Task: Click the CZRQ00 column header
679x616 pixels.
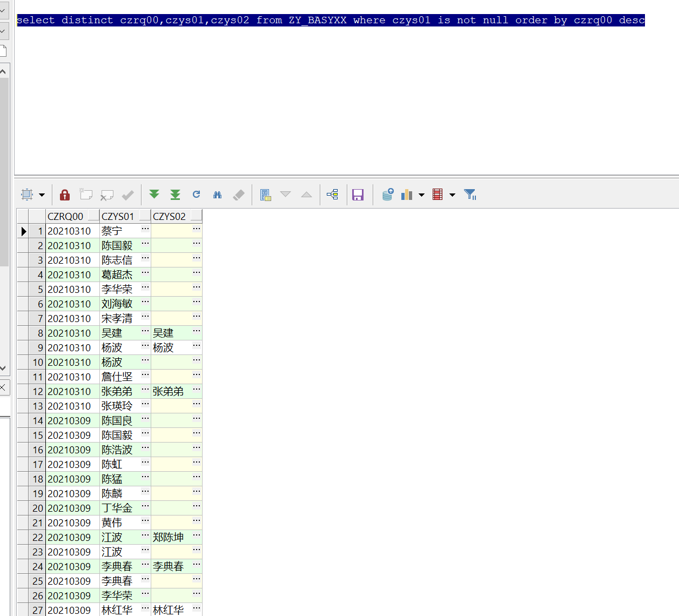Action: click(x=72, y=216)
